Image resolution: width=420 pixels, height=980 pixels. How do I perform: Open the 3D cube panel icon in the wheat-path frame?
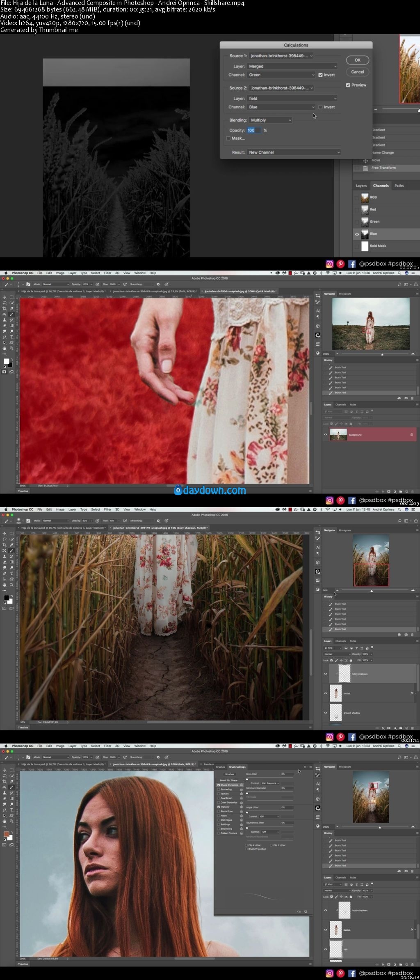[x=318, y=562]
